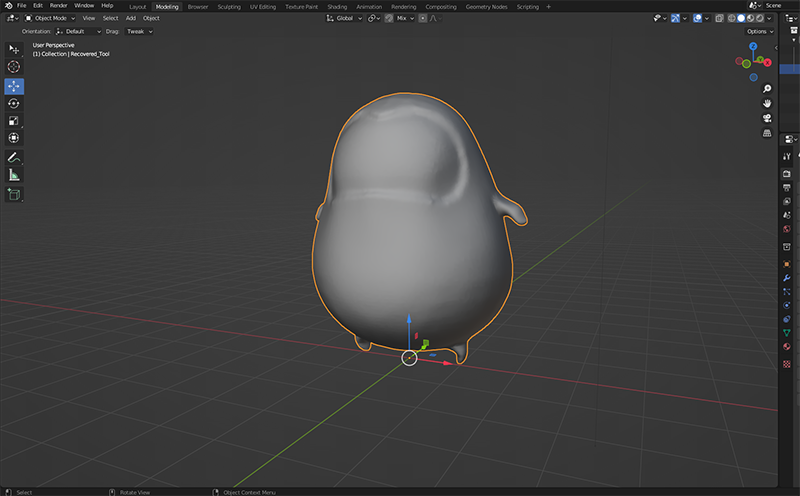
Task: Open the Render menu
Action: [59, 6]
